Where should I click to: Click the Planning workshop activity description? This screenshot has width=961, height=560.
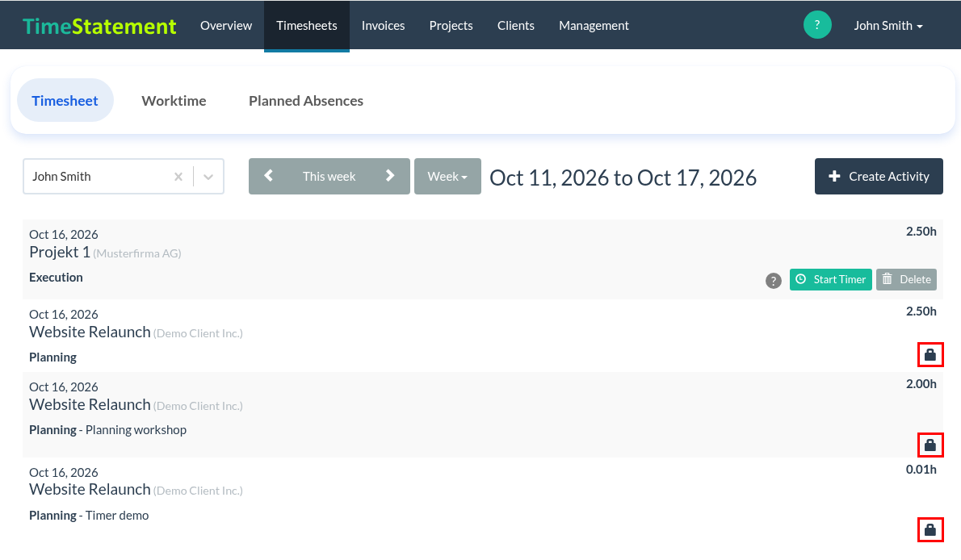[x=136, y=430]
